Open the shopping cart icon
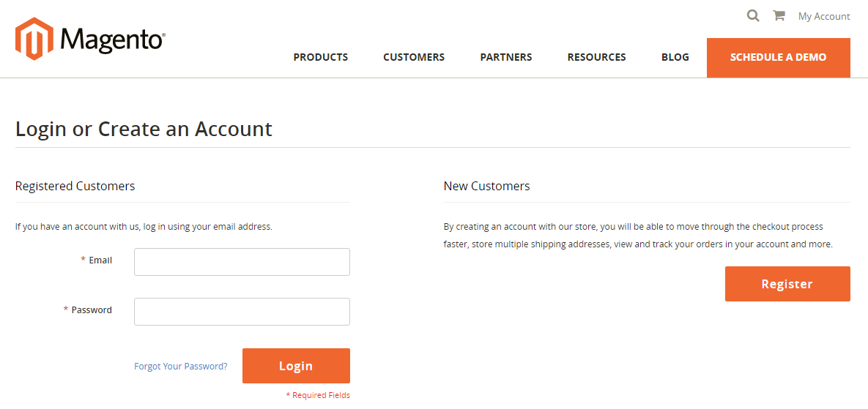 [779, 15]
